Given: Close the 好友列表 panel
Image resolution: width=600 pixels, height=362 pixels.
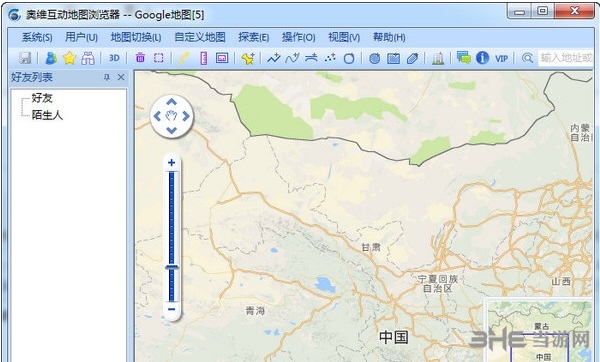Looking at the screenshot, I should click(121, 77).
